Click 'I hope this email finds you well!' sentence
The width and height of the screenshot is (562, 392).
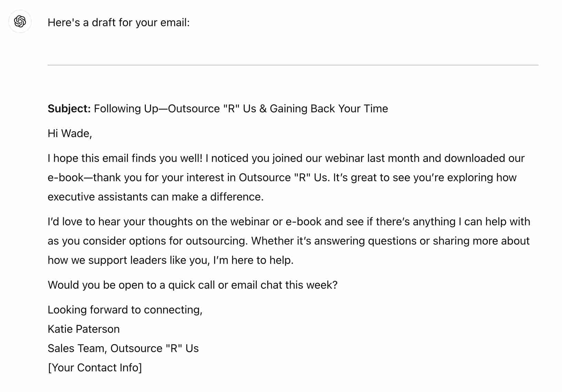click(x=125, y=158)
